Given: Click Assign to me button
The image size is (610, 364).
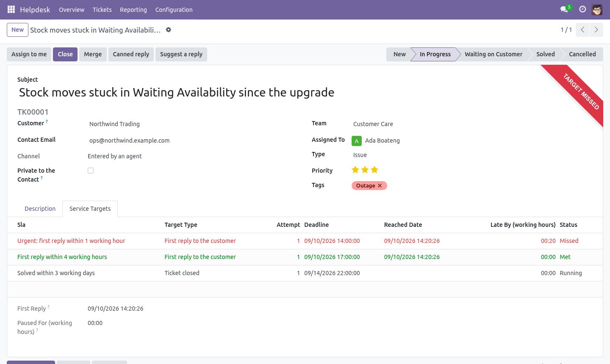Looking at the screenshot, I should 29,54.
